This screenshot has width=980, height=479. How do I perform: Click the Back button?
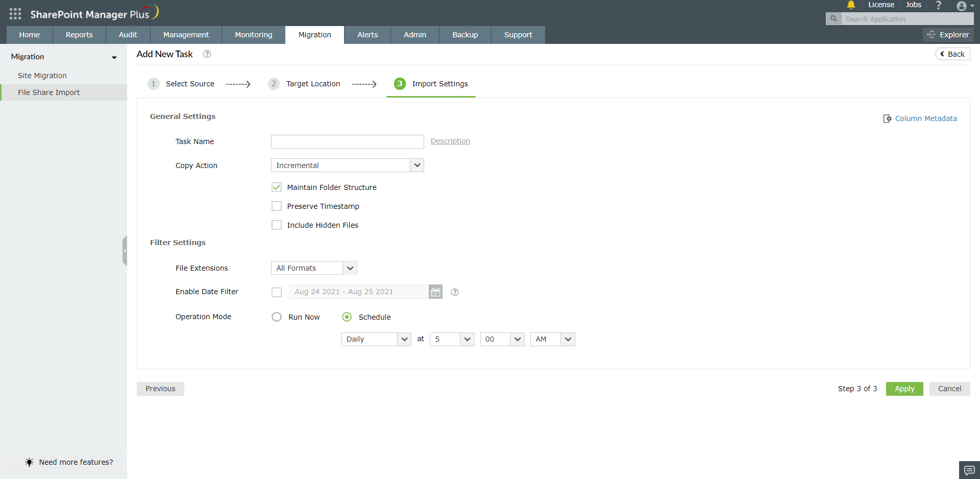click(952, 54)
